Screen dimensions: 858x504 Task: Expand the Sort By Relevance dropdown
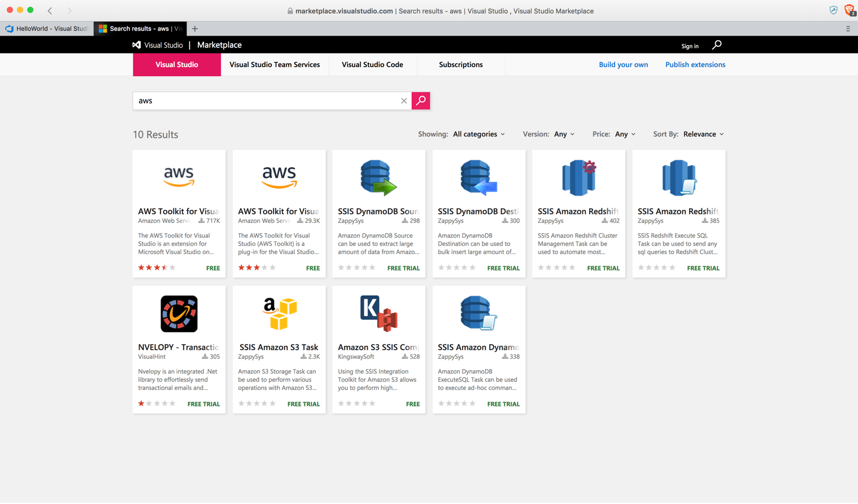point(704,134)
